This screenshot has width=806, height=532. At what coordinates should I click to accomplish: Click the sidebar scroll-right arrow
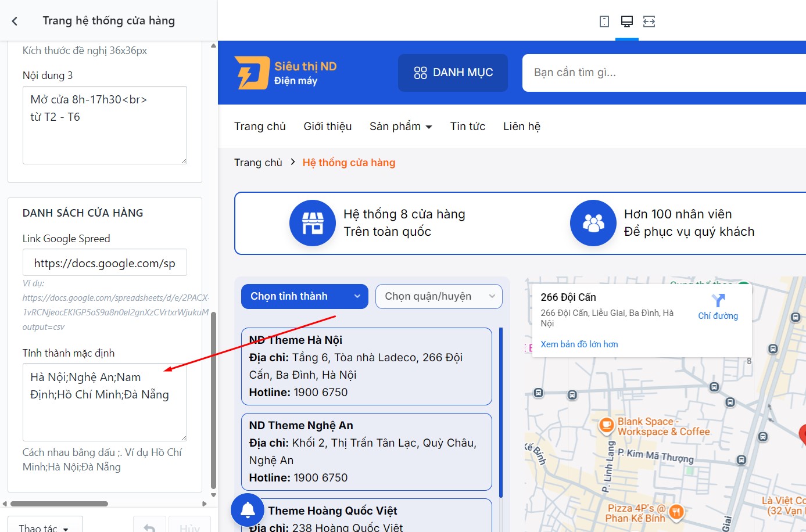[205, 504]
